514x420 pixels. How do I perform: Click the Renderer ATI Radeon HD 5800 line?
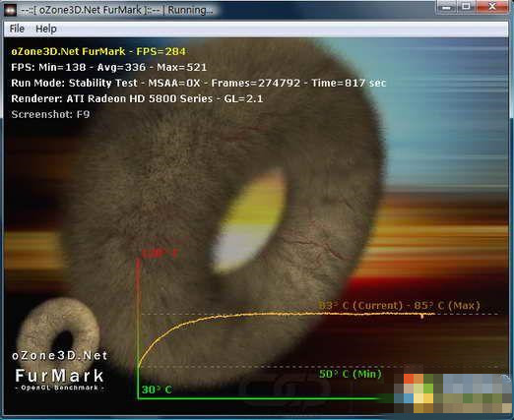pyautogui.click(x=137, y=98)
